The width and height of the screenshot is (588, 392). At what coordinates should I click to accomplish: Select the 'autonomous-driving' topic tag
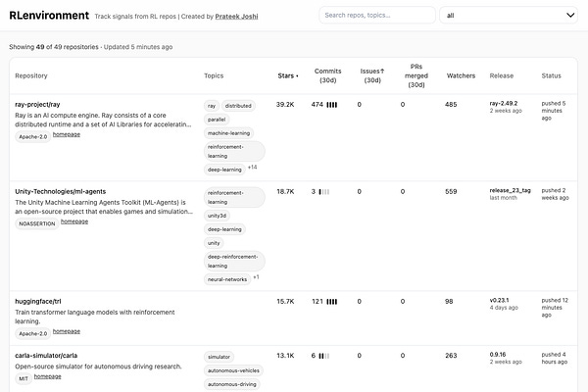(231, 384)
